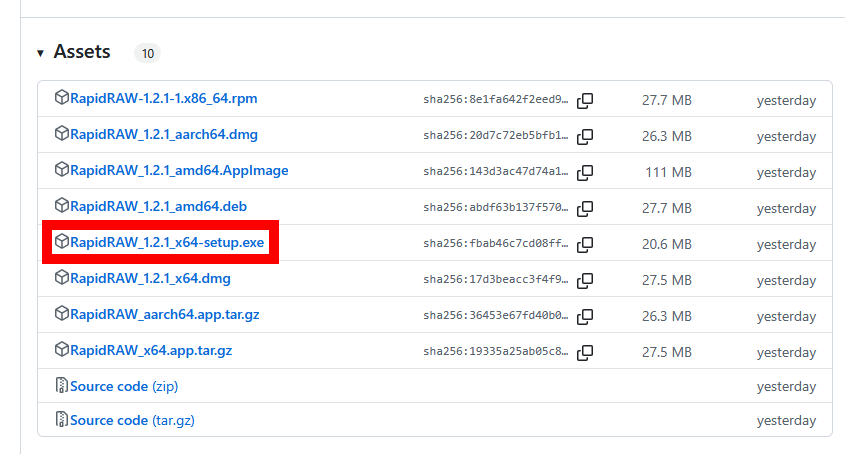Copy the sha256 hash for aarch64.app.tar.gz

[x=585, y=317]
